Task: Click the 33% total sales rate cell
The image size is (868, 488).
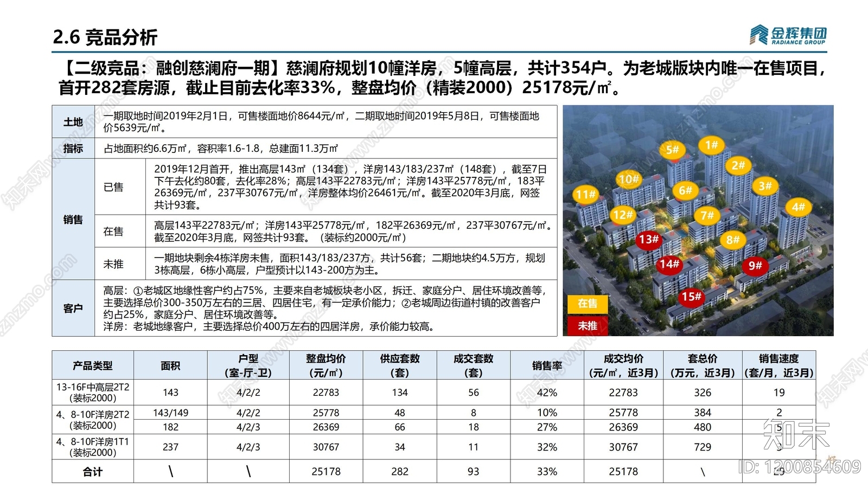Action: click(x=547, y=472)
